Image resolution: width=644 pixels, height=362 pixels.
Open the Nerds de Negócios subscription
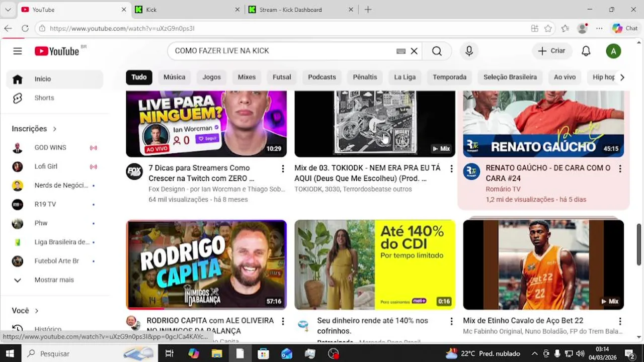(54, 186)
